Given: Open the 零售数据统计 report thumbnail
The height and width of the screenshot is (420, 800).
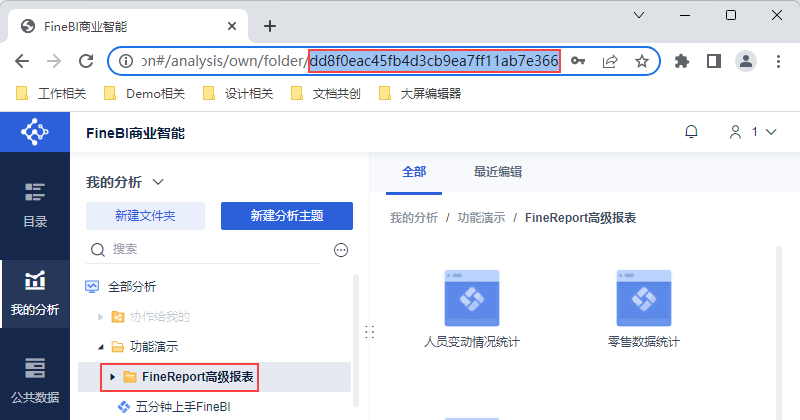Looking at the screenshot, I should click(x=644, y=298).
